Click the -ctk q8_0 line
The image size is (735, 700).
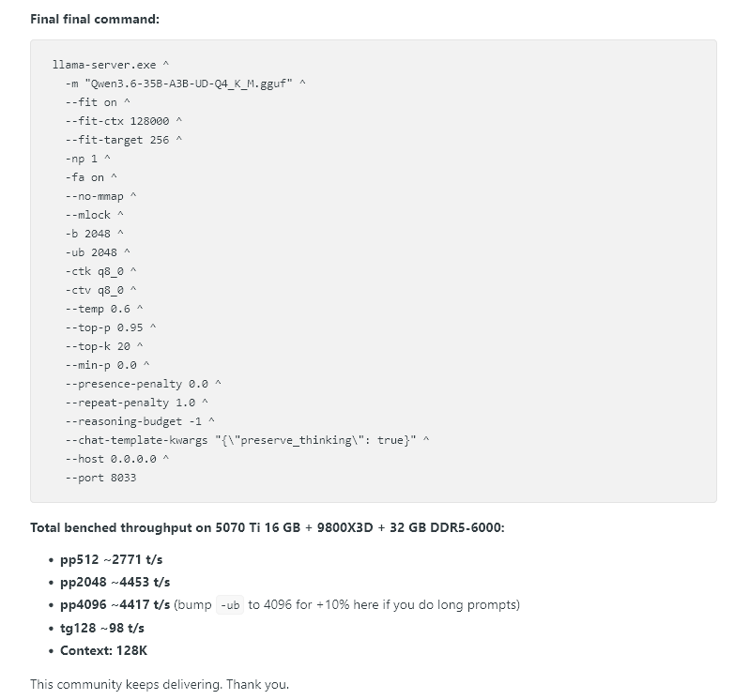[x=100, y=271]
